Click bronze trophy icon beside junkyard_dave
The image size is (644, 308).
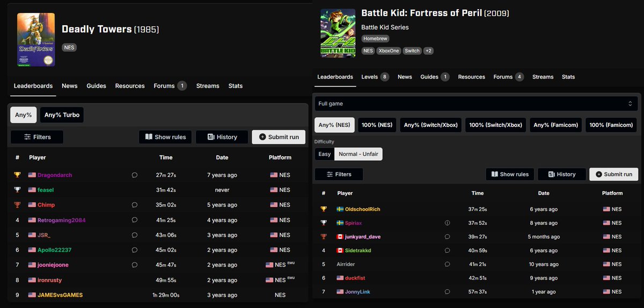[x=324, y=237]
